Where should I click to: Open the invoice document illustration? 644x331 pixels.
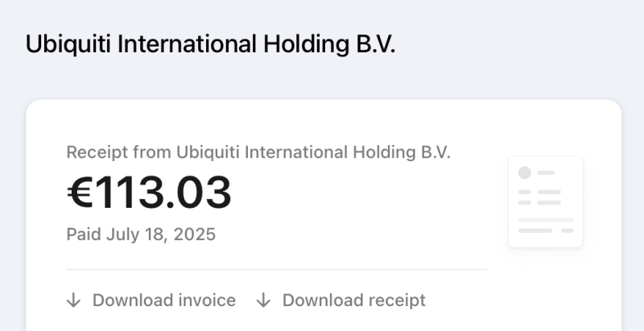(x=546, y=201)
